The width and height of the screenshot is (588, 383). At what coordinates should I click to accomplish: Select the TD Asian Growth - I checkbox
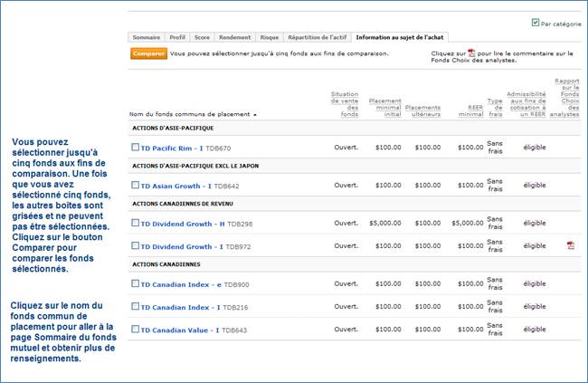click(x=136, y=185)
